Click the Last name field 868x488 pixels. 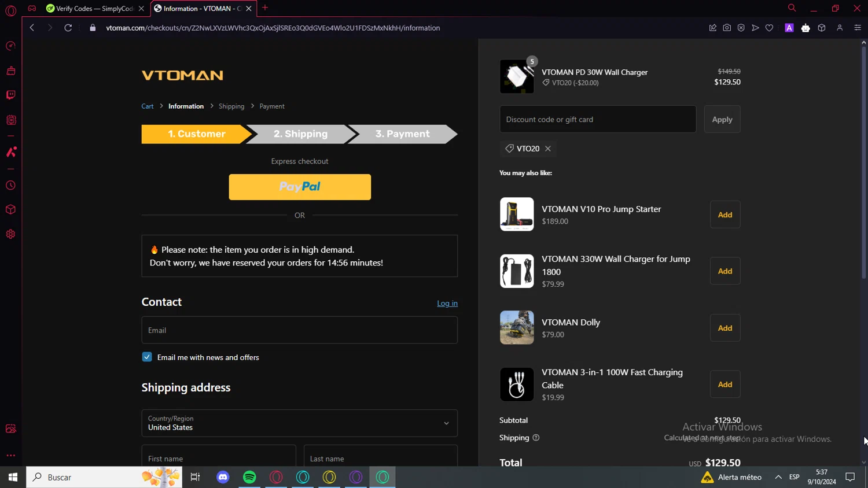[x=381, y=456]
